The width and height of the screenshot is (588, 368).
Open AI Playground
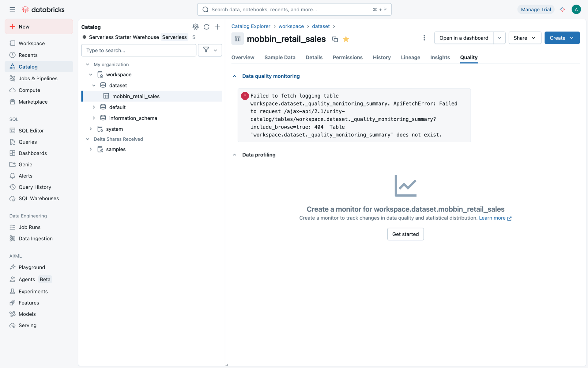(x=39, y=267)
